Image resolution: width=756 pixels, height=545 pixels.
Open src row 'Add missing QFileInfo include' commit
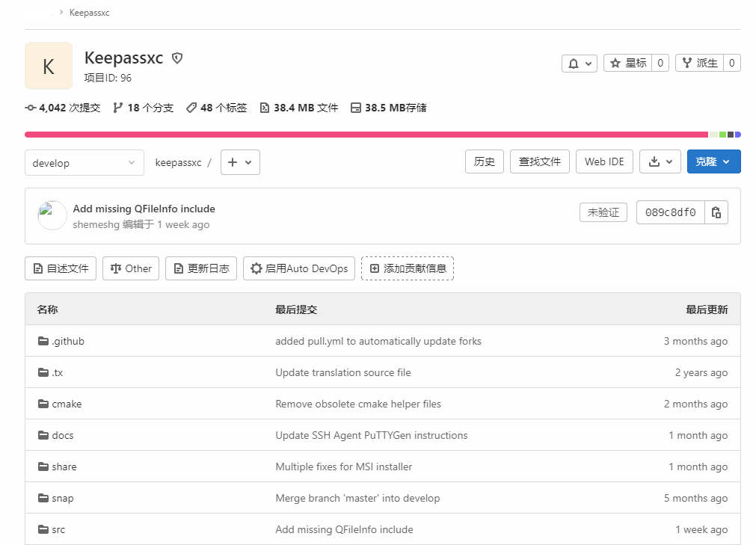tap(344, 529)
